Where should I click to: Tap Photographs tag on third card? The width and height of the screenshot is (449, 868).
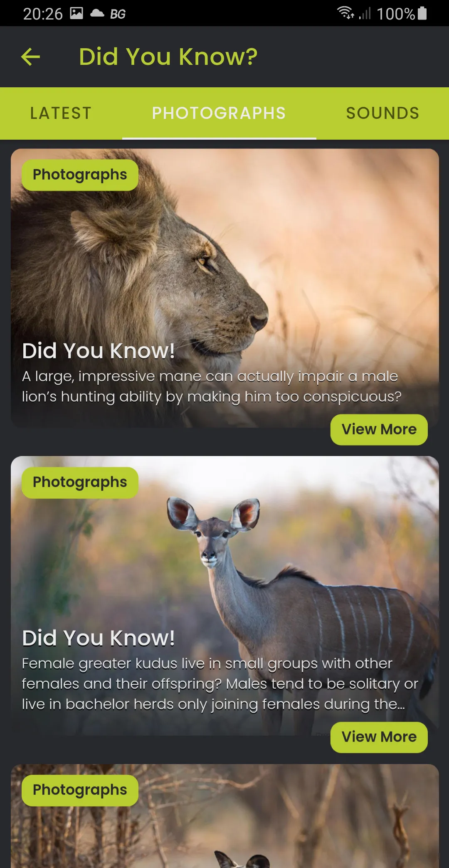(80, 790)
